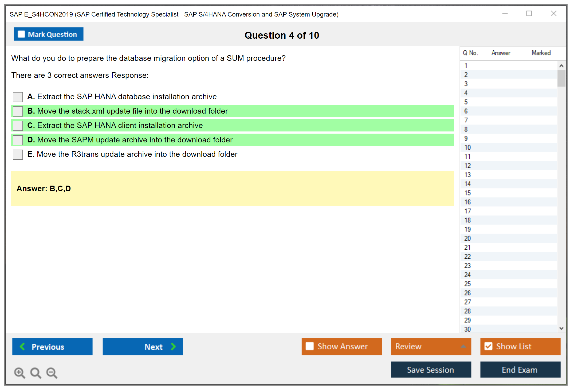Click the Marked column header

tap(541, 53)
